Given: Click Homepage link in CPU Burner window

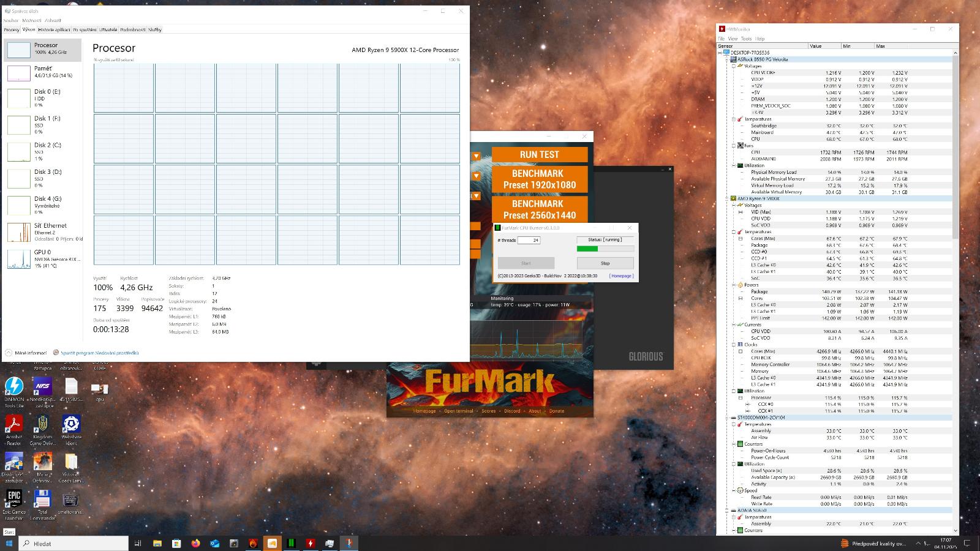Looking at the screenshot, I should 621,276.
